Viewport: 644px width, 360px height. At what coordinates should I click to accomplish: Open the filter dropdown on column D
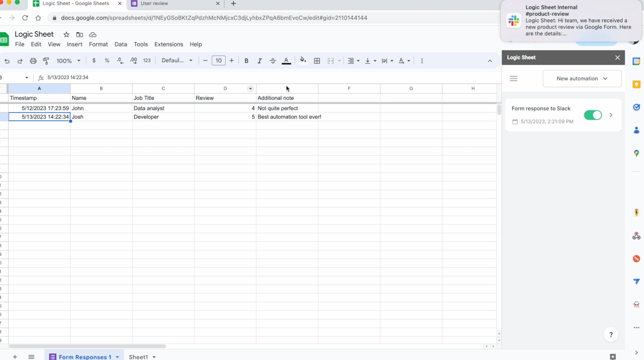coord(250,88)
